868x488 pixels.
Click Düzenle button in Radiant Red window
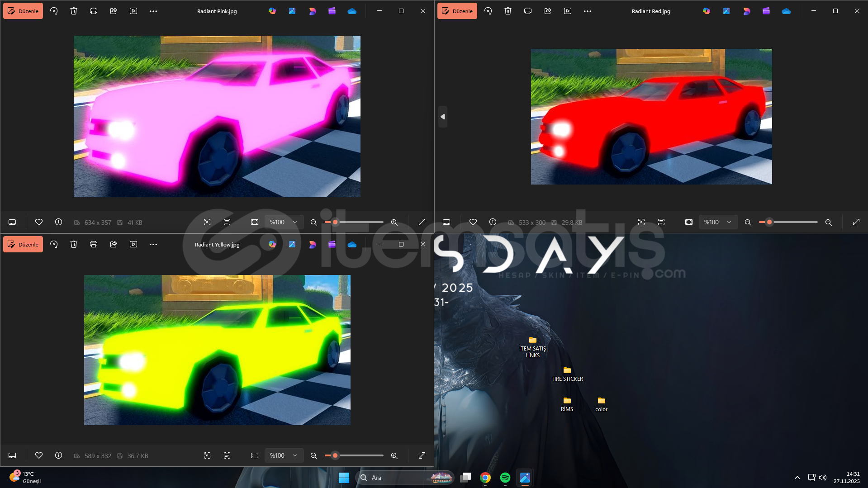coord(457,11)
